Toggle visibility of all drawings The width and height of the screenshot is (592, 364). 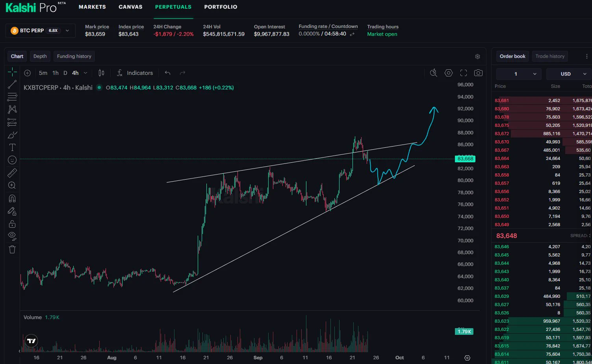point(12,236)
